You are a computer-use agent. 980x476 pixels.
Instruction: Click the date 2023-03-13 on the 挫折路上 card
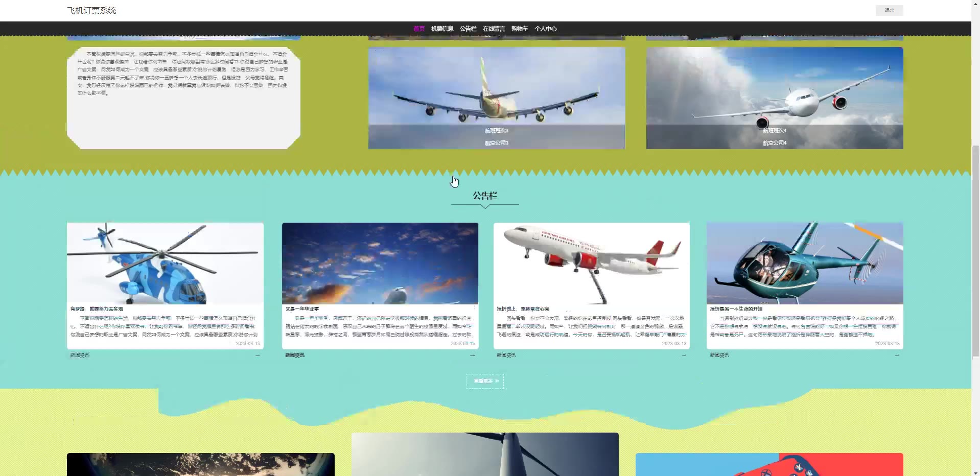(674, 344)
